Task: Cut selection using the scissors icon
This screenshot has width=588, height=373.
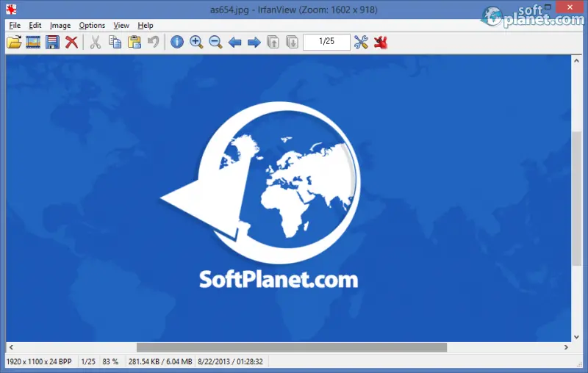Action: pyautogui.click(x=96, y=42)
